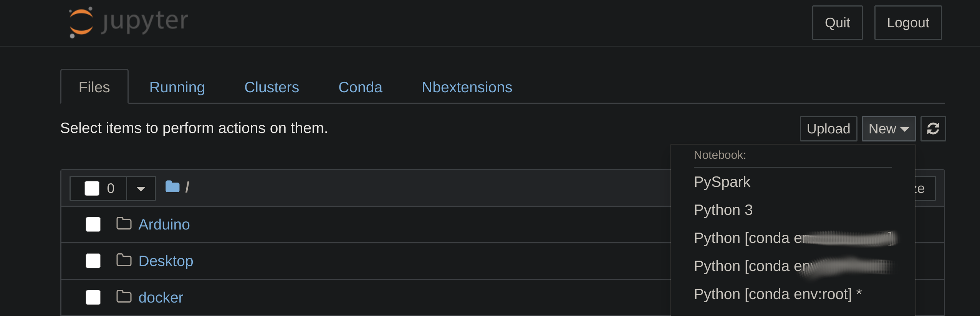
Task: Click the refresh notebook list icon
Action: coord(933,128)
